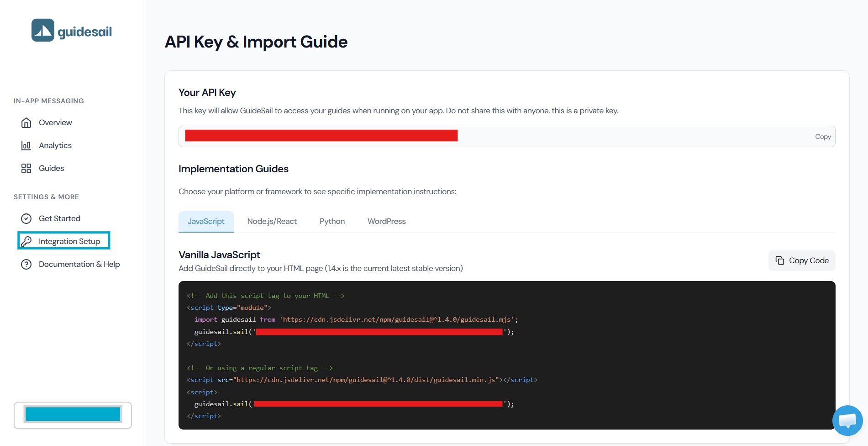868x446 pixels.
Task: Open the Python implementation tab
Action: tap(332, 221)
